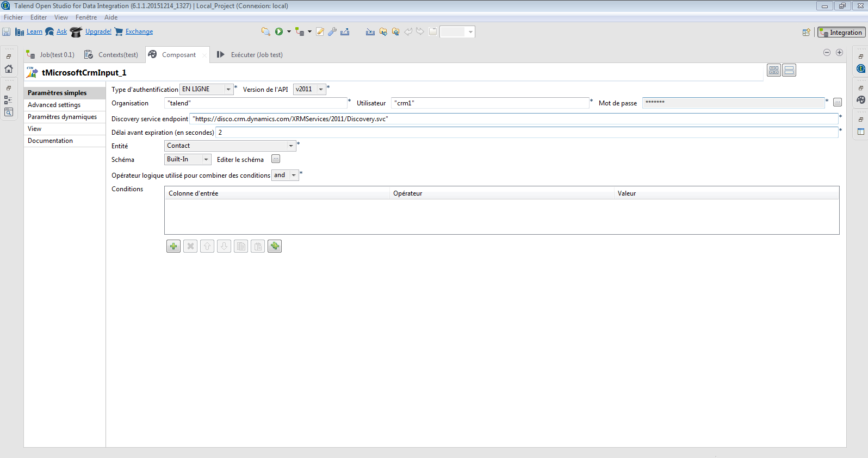Open the Exchange link
The width and height of the screenshot is (868, 458).
139,32
